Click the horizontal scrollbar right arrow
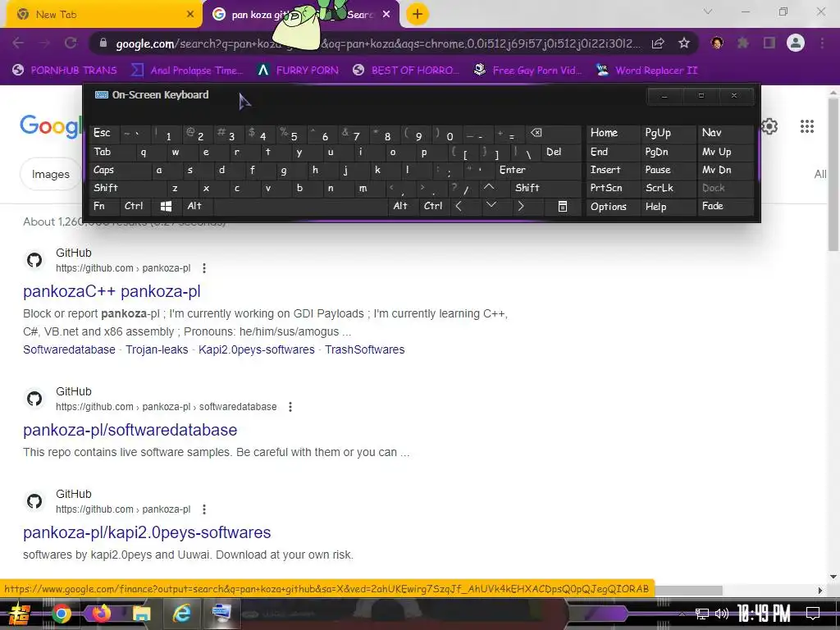Screen dimensions: 840x630 (819, 591)
